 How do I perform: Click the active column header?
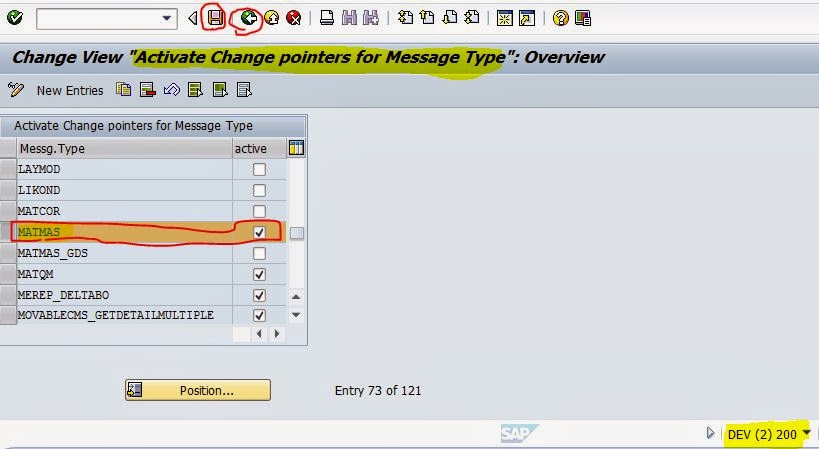(259, 148)
